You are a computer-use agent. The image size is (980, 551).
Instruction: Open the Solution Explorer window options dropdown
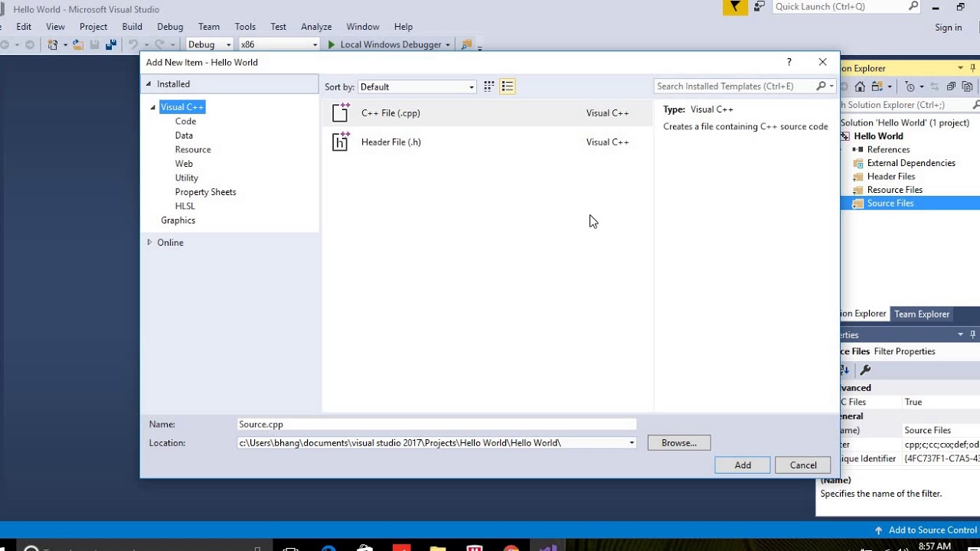(960, 68)
